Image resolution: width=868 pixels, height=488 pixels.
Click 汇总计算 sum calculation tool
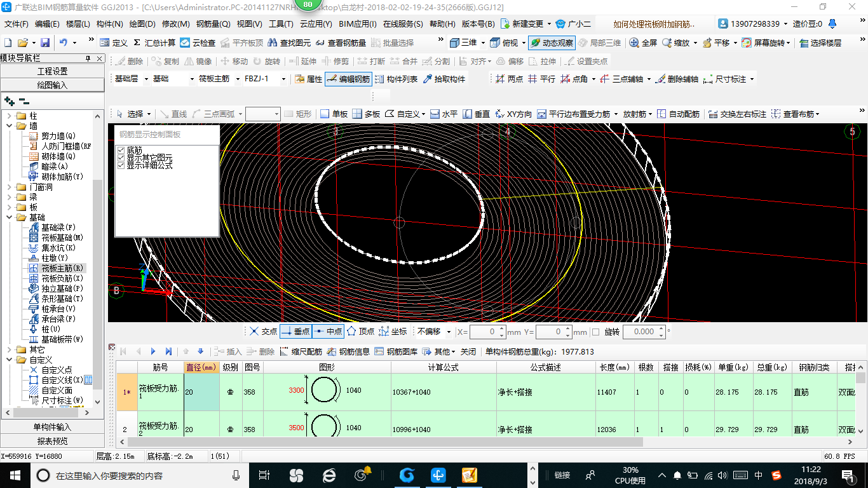coord(154,43)
